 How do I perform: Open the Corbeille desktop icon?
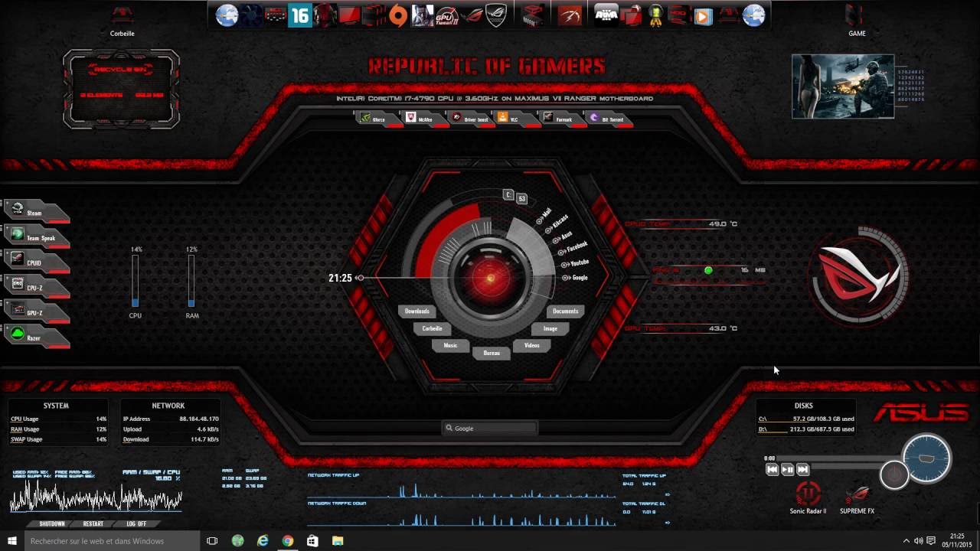(122, 21)
